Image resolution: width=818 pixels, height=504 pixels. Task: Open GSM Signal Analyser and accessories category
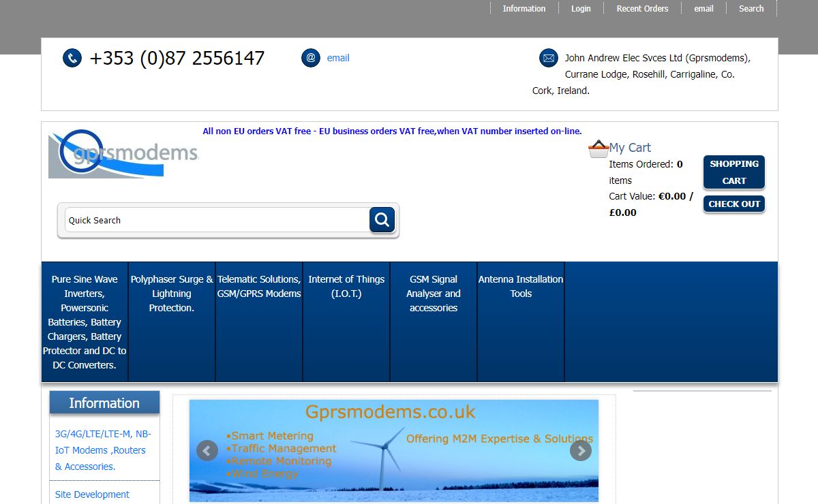tap(434, 322)
